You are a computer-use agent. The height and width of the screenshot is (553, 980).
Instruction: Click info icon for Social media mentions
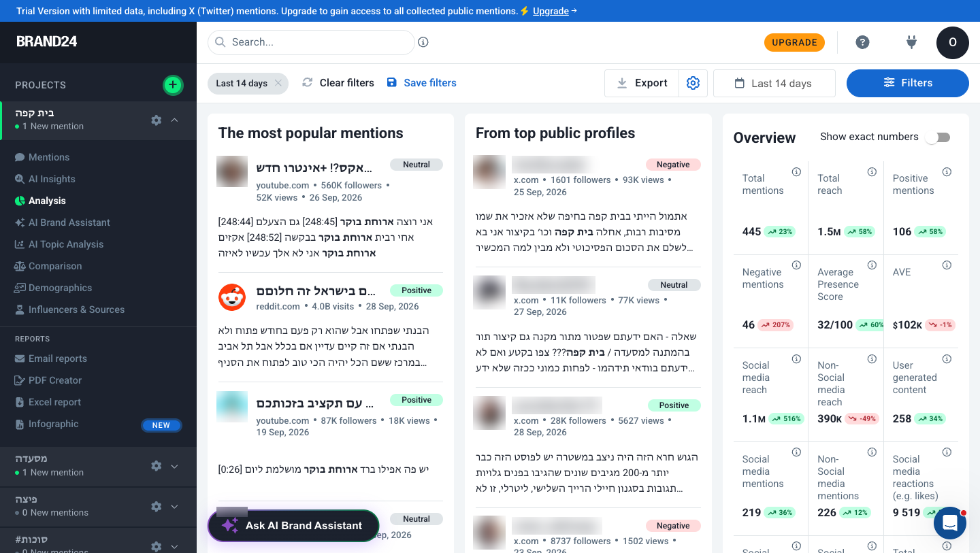click(x=796, y=452)
